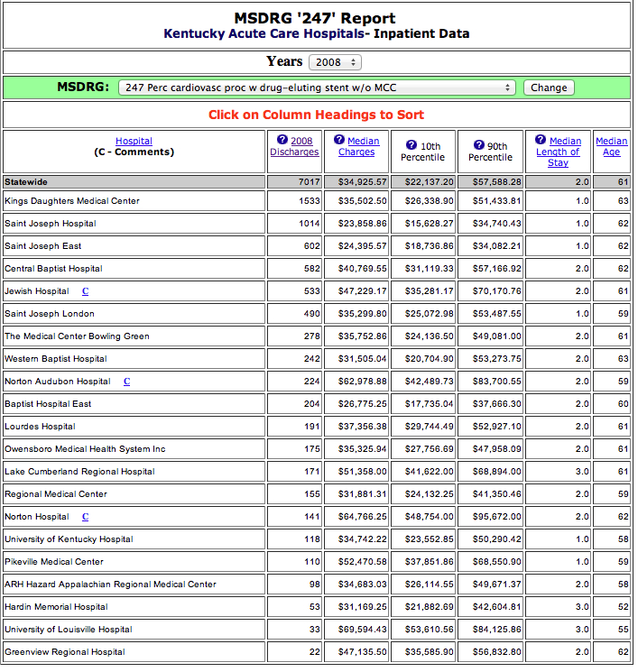Click University of Louisville Hospital row name
The width and height of the screenshot is (638, 672).
(x=69, y=630)
